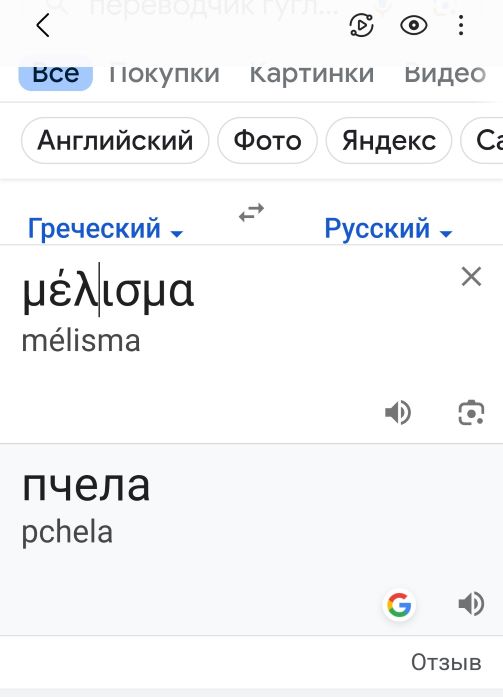Listen to the Russian translation пчела
Image resolution: width=503 pixels, height=697 pixels.
pyautogui.click(x=471, y=604)
